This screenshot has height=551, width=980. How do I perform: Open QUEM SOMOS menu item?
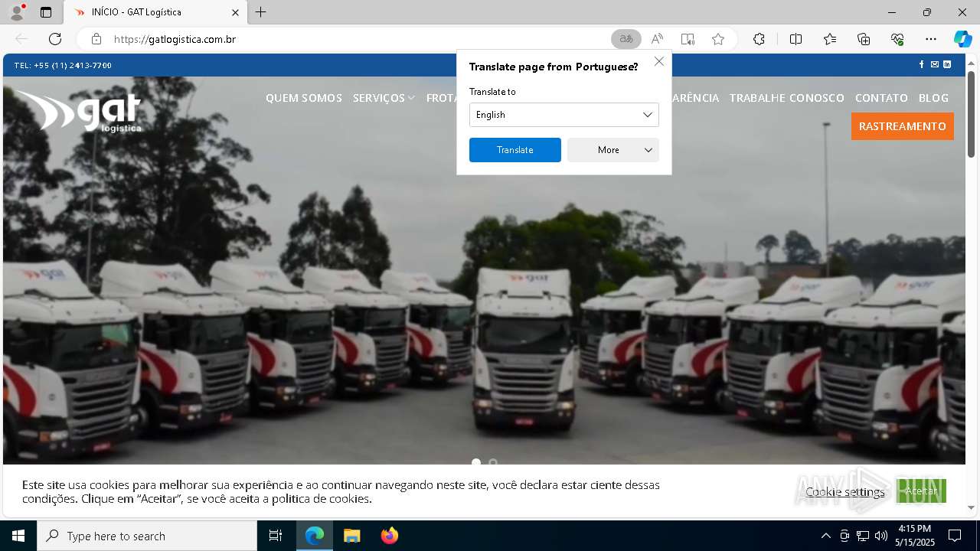click(304, 98)
